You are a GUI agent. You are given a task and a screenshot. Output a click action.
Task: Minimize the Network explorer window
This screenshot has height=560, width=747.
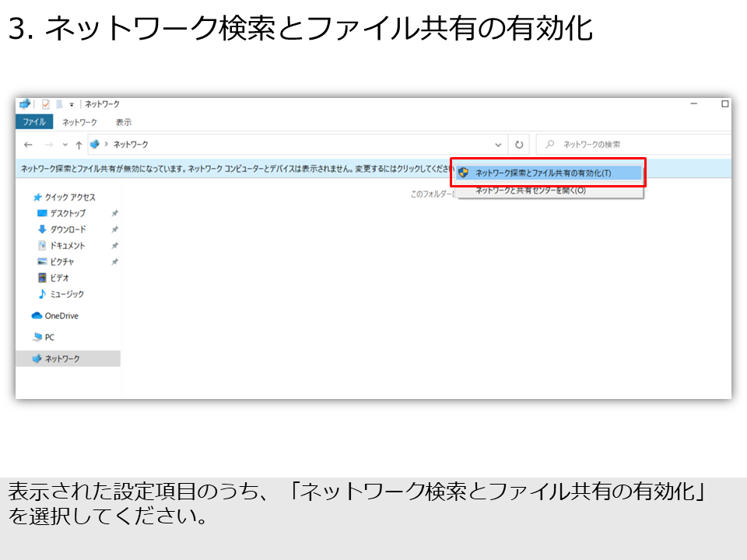[694, 103]
